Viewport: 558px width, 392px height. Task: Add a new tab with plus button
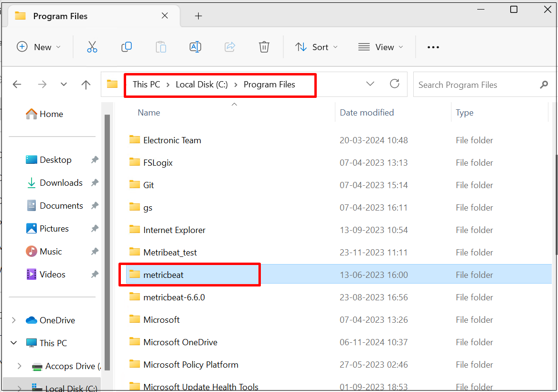198,16
